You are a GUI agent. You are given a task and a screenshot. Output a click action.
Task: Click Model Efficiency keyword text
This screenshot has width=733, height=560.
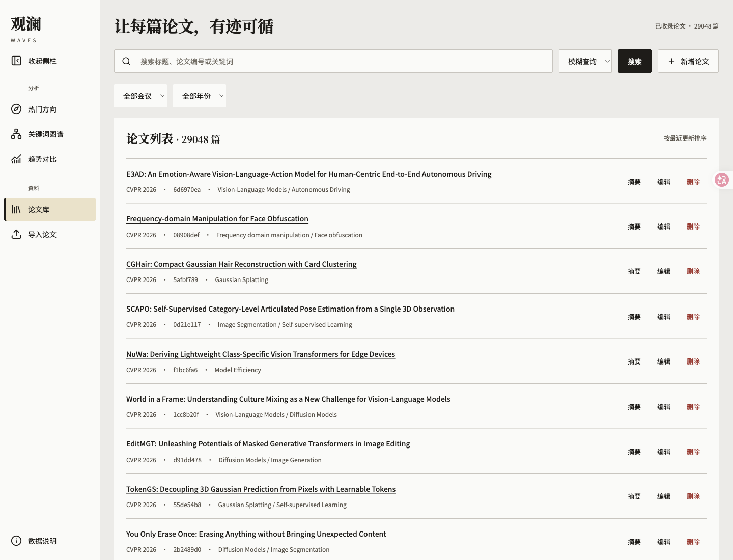click(238, 370)
